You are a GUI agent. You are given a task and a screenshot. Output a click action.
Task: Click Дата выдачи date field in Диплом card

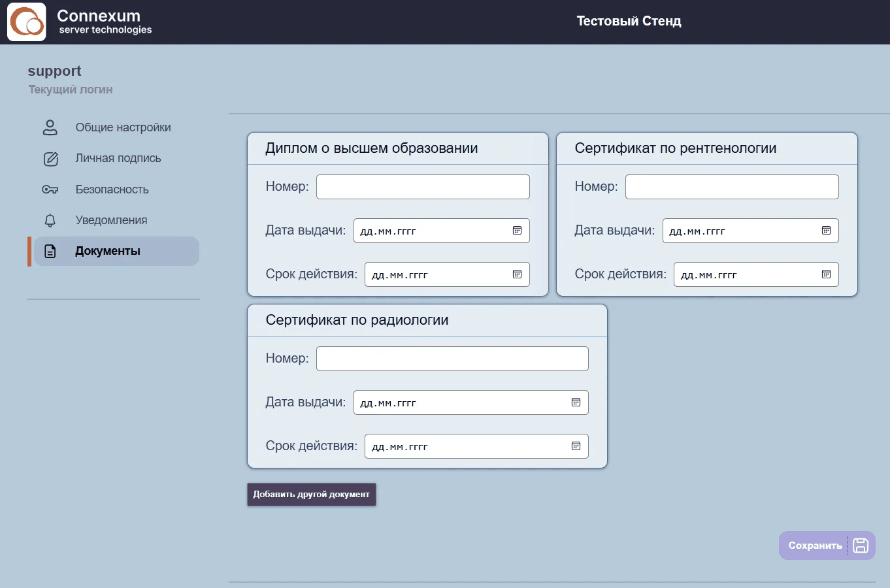(442, 231)
